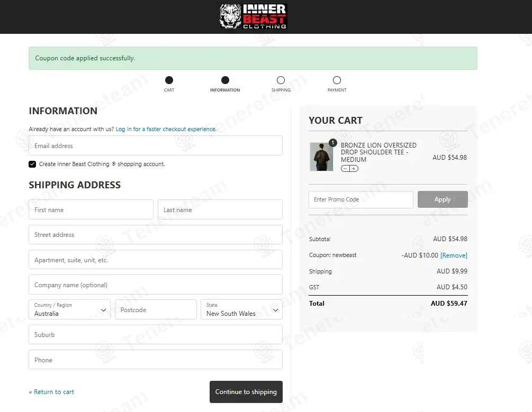This screenshot has height=412, width=532.
Task: Open the Inner Beast Clothing logo
Action: 253,16
